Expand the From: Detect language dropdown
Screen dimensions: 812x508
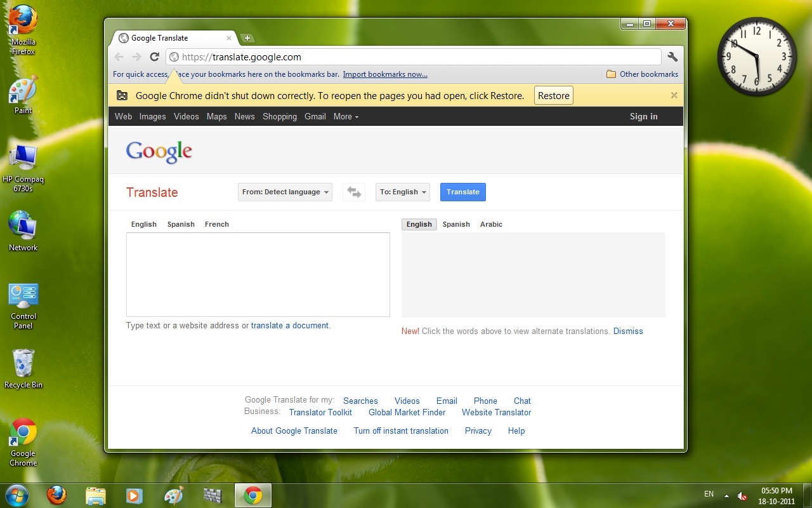click(x=285, y=192)
